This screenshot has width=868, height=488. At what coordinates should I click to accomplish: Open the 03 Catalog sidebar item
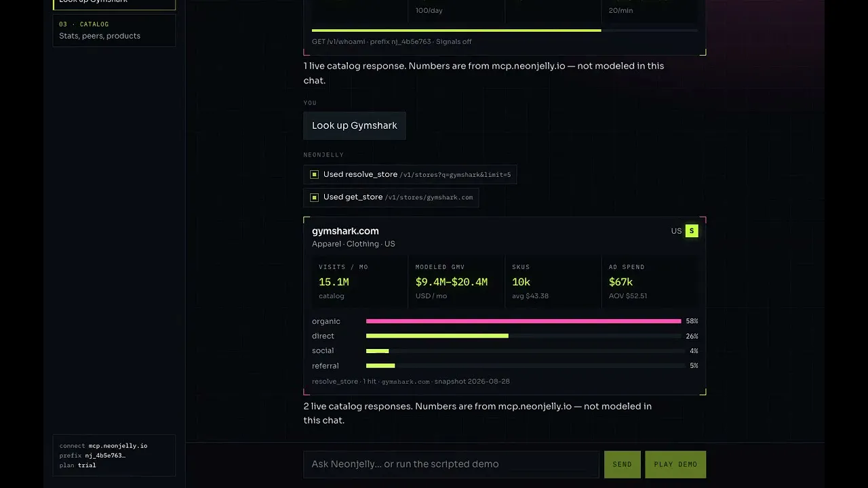(114, 30)
